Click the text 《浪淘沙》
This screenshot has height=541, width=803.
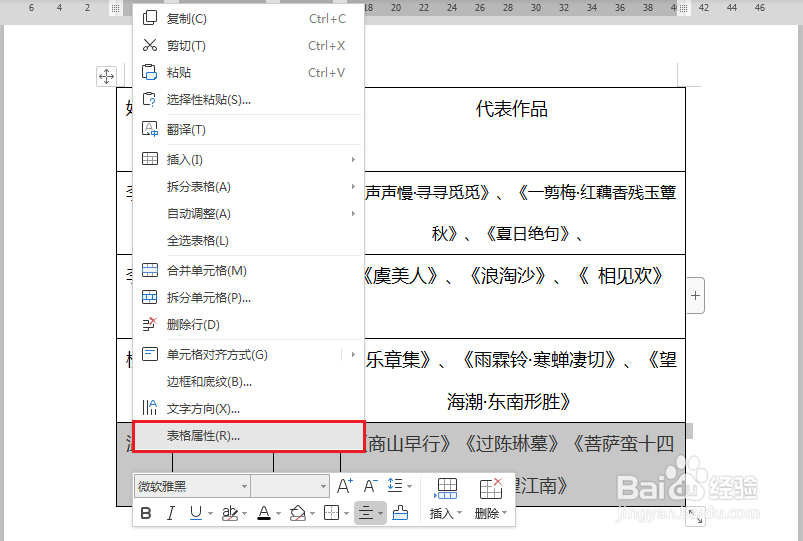pyautogui.click(x=509, y=276)
